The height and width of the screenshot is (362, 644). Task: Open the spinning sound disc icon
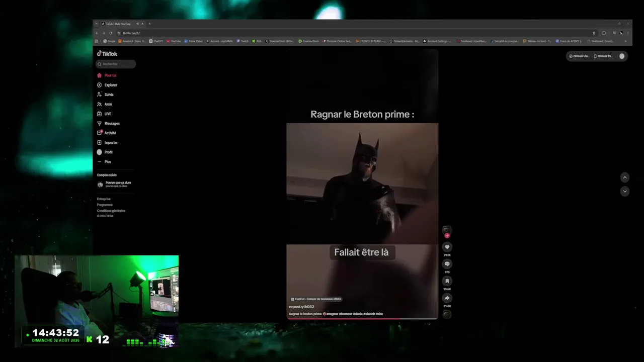click(x=447, y=314)
